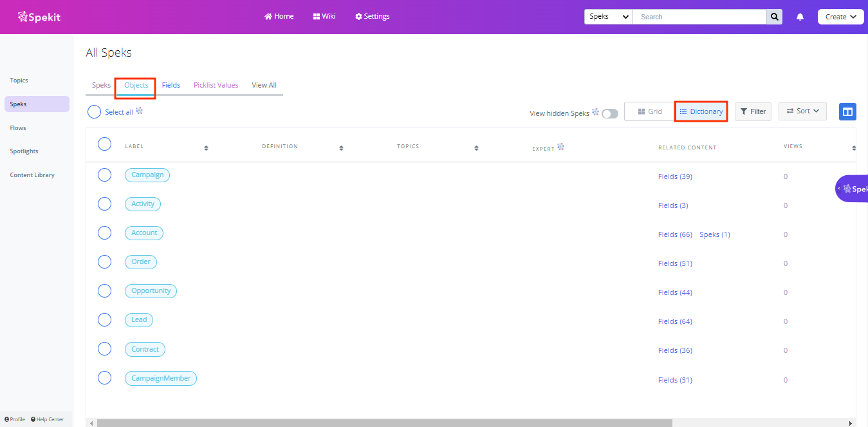Select the Contract row checkbox
868x427 pixels.
click(x=104, y=348)
